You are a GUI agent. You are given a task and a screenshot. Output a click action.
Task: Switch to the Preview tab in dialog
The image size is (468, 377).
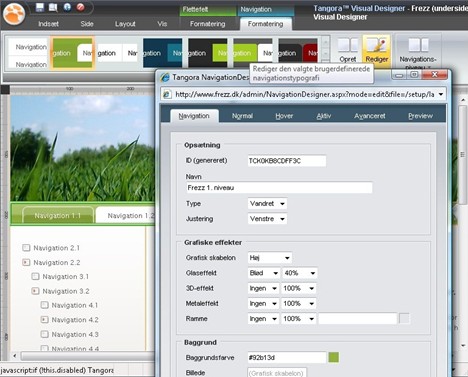pyautogui.click(x=420, y=116)
